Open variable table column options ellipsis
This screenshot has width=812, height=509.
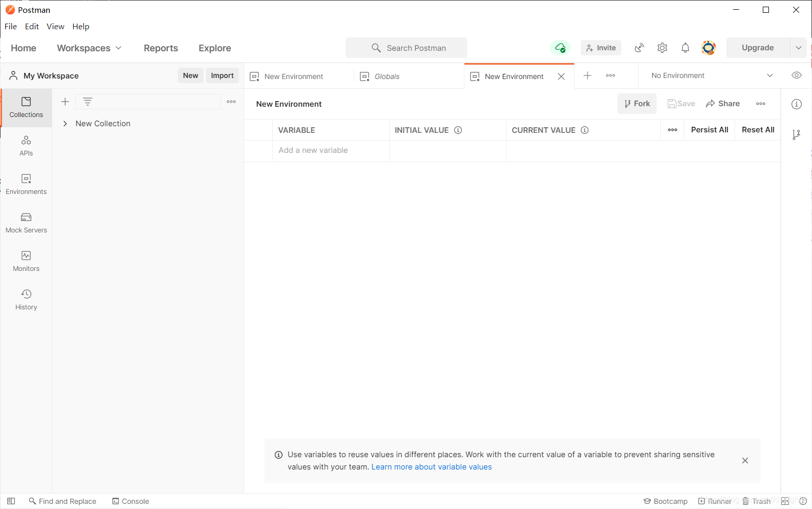pos(673,130)
